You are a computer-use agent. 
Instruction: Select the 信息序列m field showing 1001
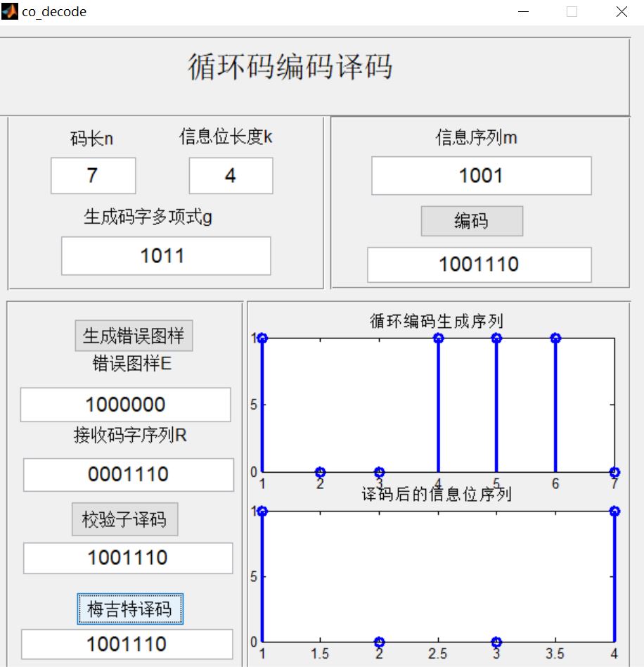481,176
